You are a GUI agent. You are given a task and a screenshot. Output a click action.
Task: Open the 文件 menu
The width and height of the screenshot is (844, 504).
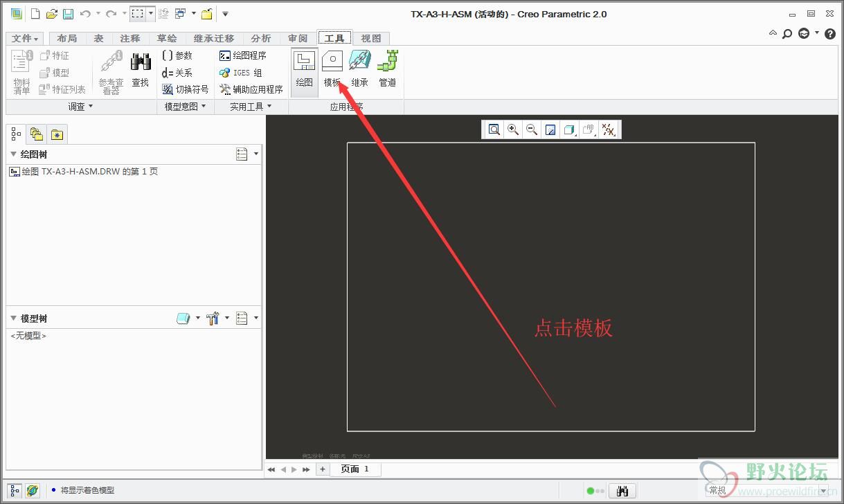click(26, 39)
